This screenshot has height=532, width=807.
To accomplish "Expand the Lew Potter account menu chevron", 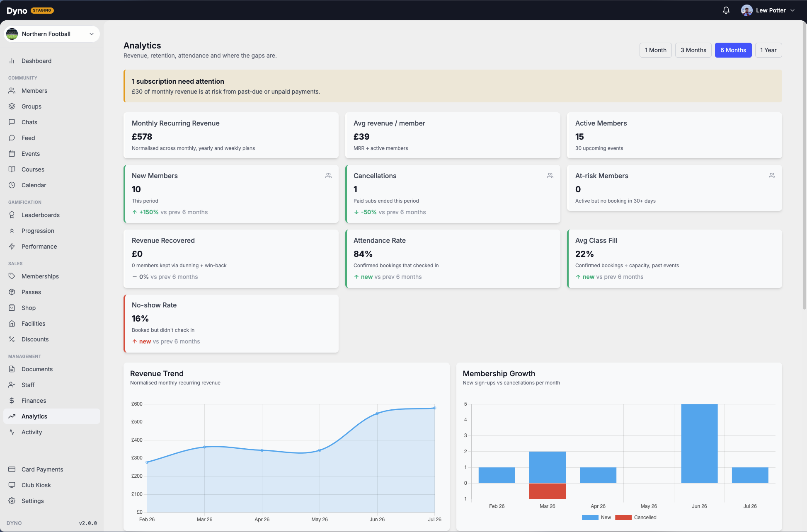I will [792, 10].
